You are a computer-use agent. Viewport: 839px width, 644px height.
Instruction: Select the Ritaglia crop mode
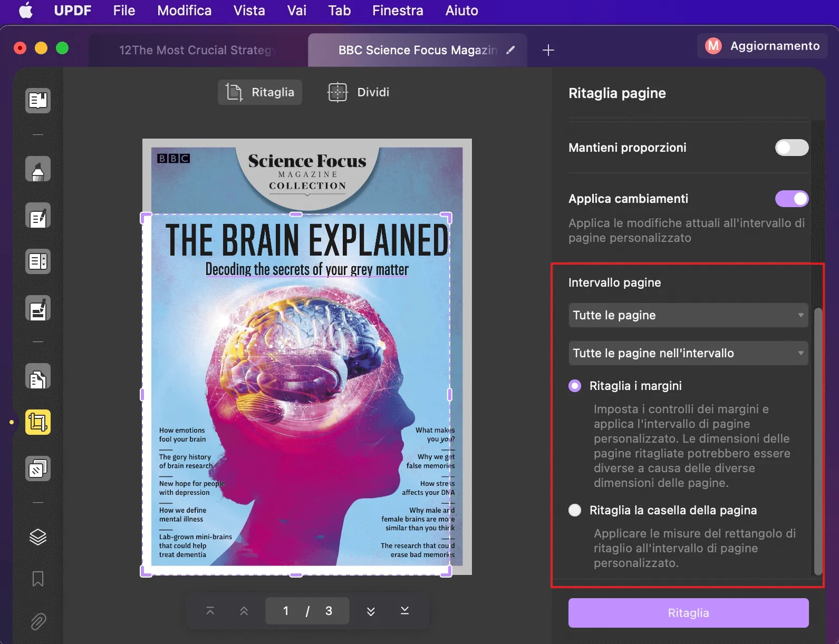pos(260,92)
